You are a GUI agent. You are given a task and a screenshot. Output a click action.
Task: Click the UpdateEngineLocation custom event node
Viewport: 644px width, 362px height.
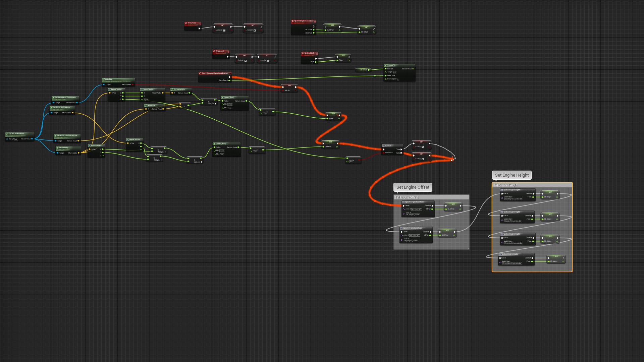pos(304,21)
